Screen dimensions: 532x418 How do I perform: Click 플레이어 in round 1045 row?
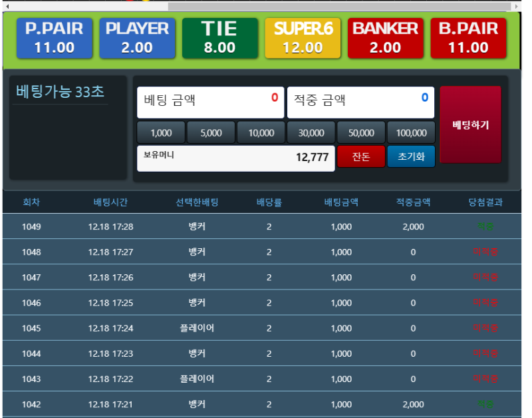pyautogui.click(x=197, y=328)
